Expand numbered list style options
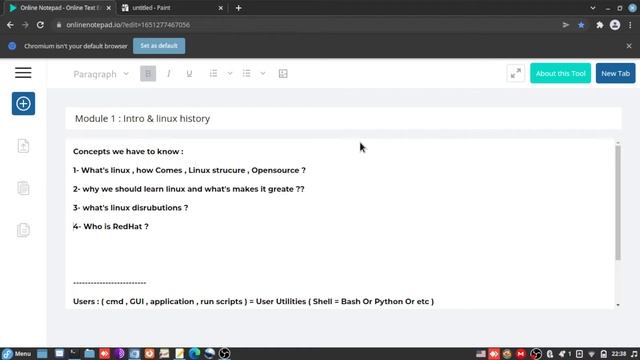 [230, 73]
